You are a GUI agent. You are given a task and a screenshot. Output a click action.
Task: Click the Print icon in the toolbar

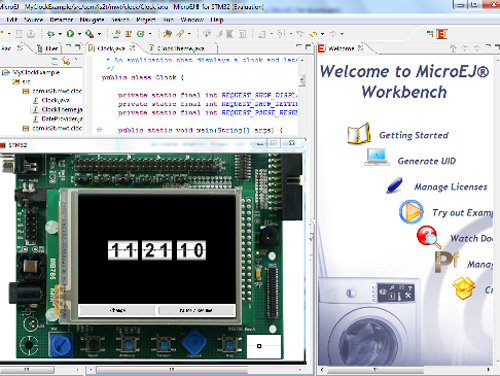[x=31, y=34]
